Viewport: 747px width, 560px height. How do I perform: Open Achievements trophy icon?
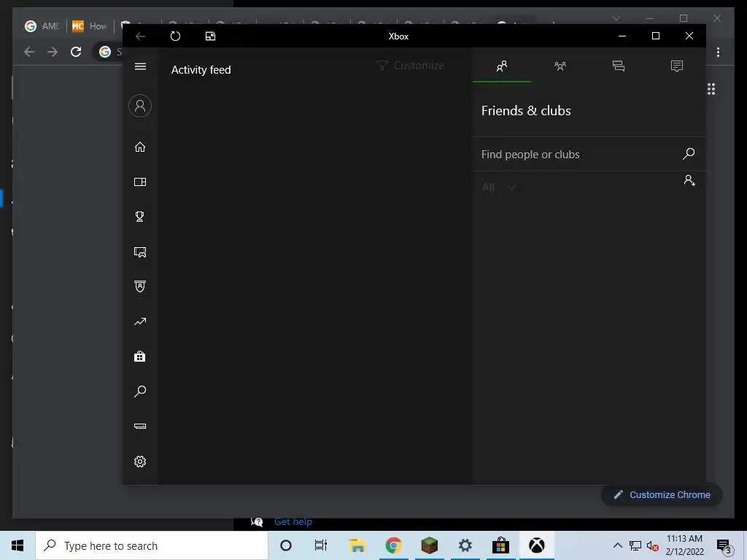click(140, 217)
